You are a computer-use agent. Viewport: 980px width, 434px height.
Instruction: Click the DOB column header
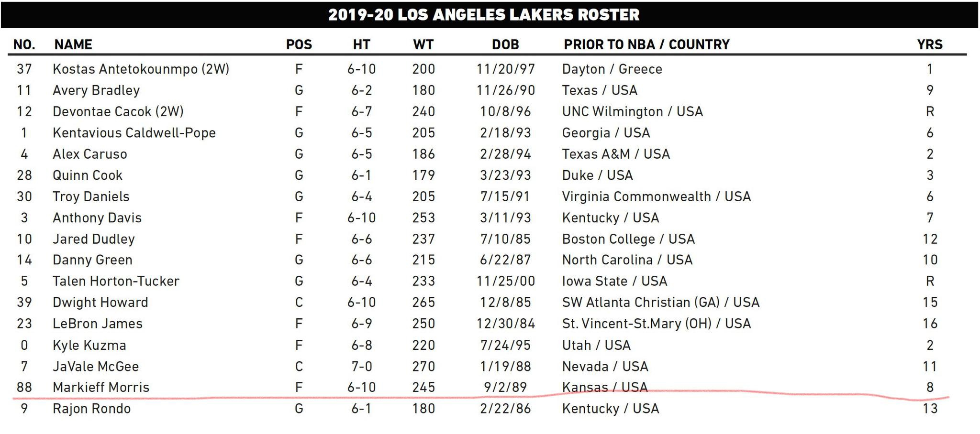pos(505,44)
